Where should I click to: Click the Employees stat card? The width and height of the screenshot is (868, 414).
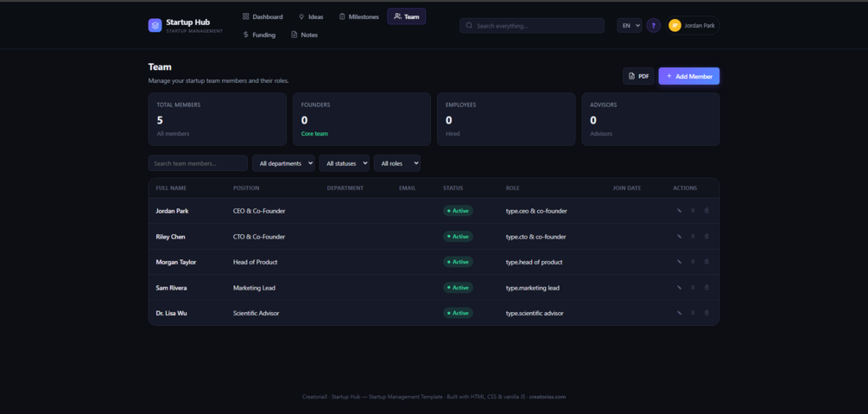click(x=506, y=119)
